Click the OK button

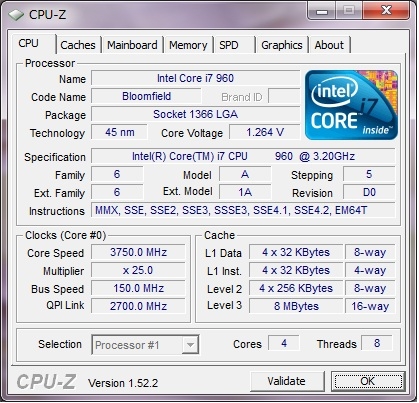coord(368,381)
